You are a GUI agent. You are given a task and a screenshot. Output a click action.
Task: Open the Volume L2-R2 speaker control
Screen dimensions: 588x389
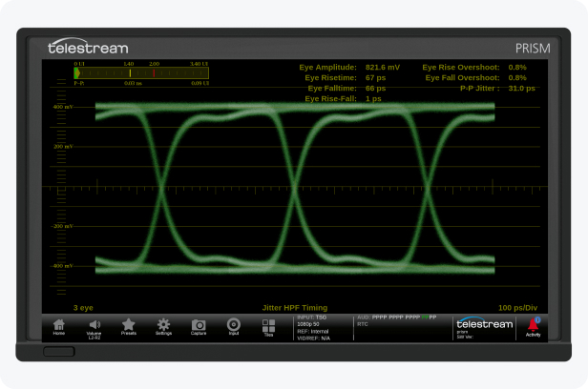click(x=94, y=330)
